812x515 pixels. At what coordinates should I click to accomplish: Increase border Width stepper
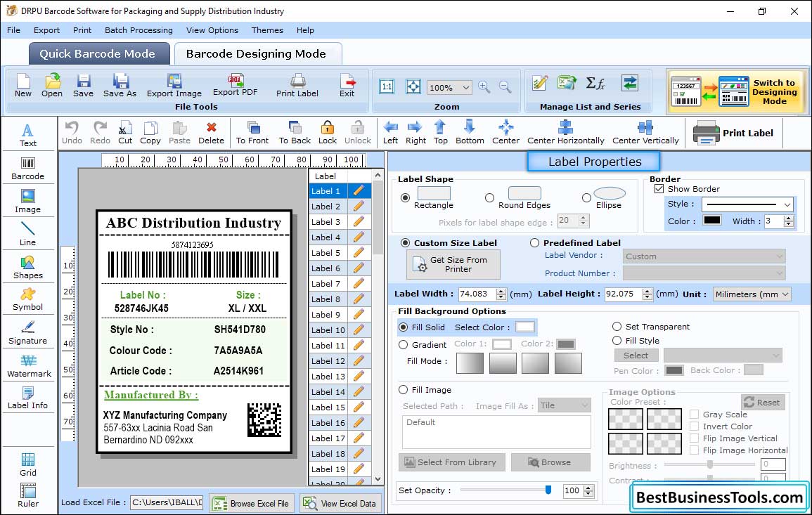coord(788,219)
